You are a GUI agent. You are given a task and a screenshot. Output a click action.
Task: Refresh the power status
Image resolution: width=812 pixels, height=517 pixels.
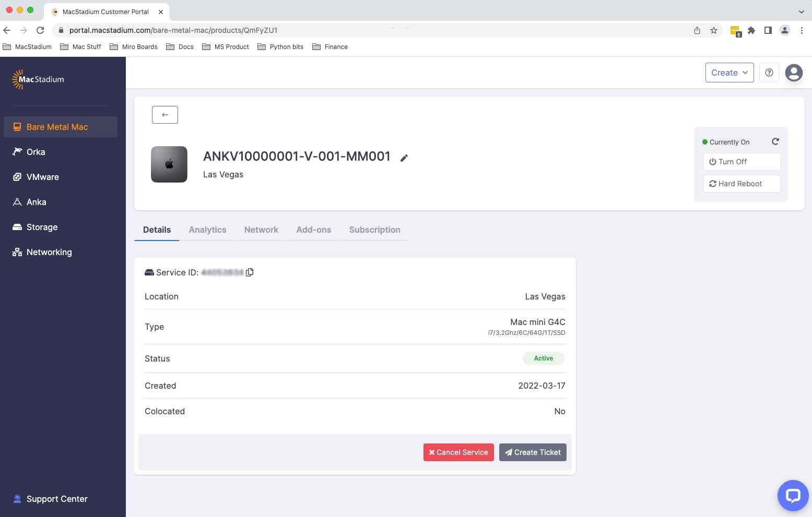tap(775, 141)
